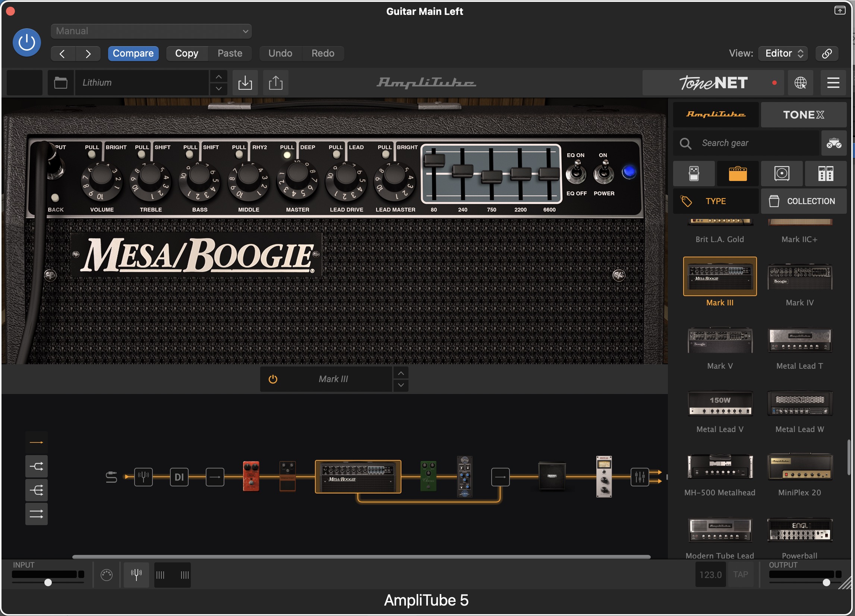Click the Compare button
This screenshot has height=616, width=855.
(x=133, y=53)
